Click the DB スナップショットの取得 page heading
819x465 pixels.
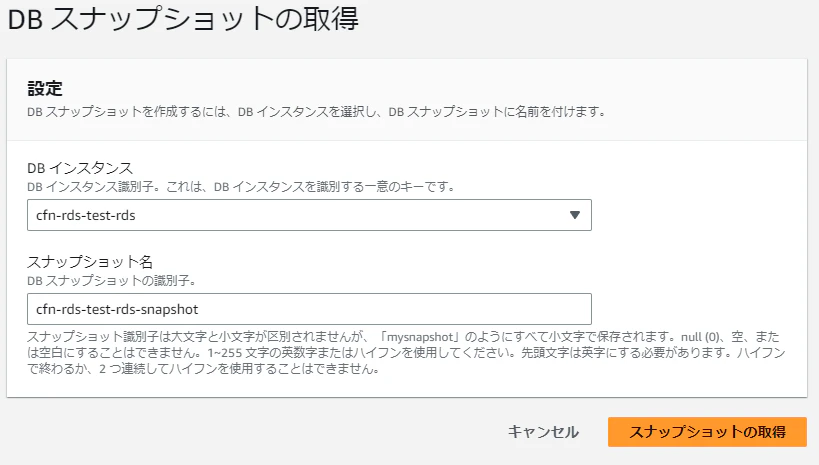[x=183, y=19]
